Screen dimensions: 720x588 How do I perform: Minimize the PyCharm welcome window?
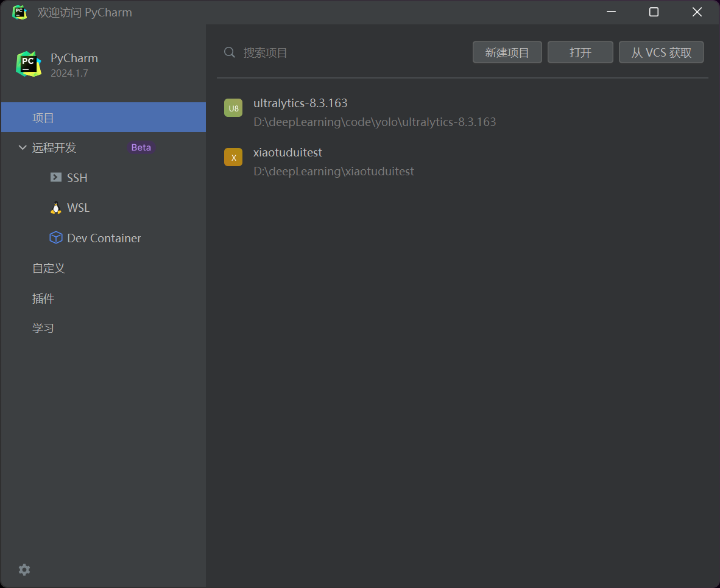point(611,12)
